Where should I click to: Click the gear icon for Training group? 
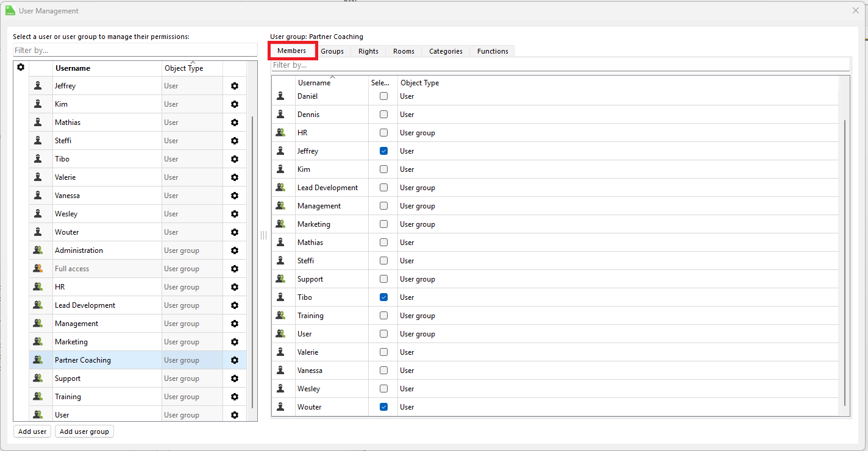(235, 397)
